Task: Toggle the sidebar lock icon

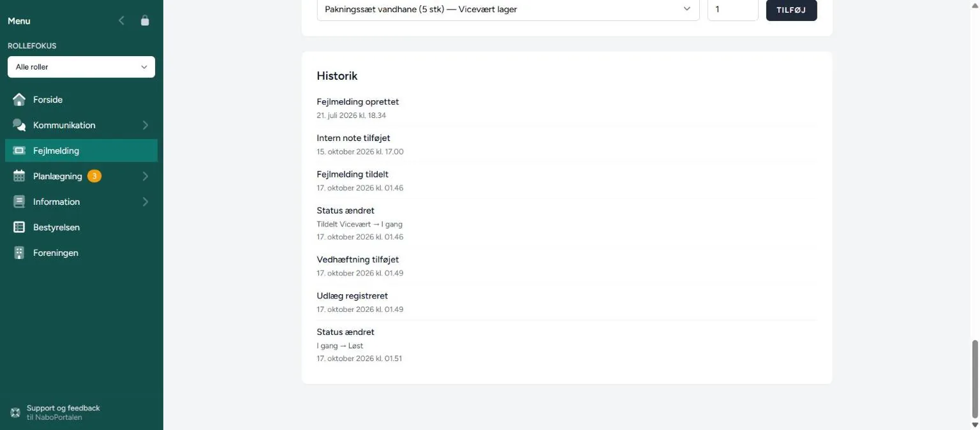Action: [145, 20]
